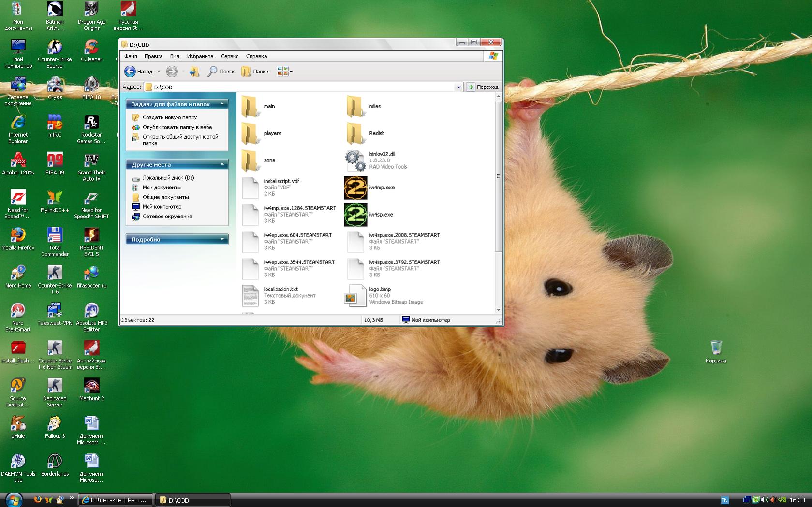Select the iw4mp.exe file icon
812x507 pixels.
click(x=355, y=188)
